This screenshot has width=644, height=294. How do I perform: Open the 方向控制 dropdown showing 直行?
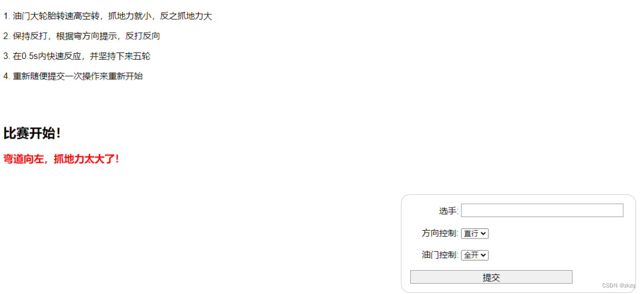tap(475, 234)
